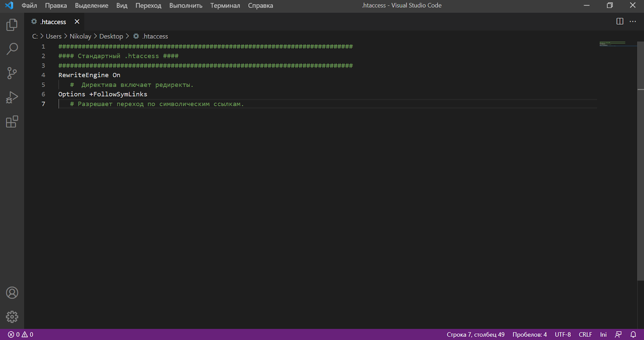Screen dimensions: 644x340
Task: Change end-of-line sequence CRLF
Action: pos(585,334)
